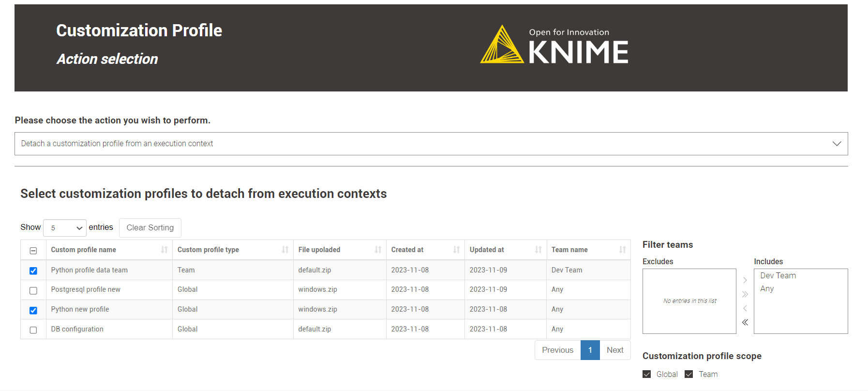The height and width of the screenshot is (391, 868).
Task: Click the Clear Sorting button
Action: click(150, 228)
